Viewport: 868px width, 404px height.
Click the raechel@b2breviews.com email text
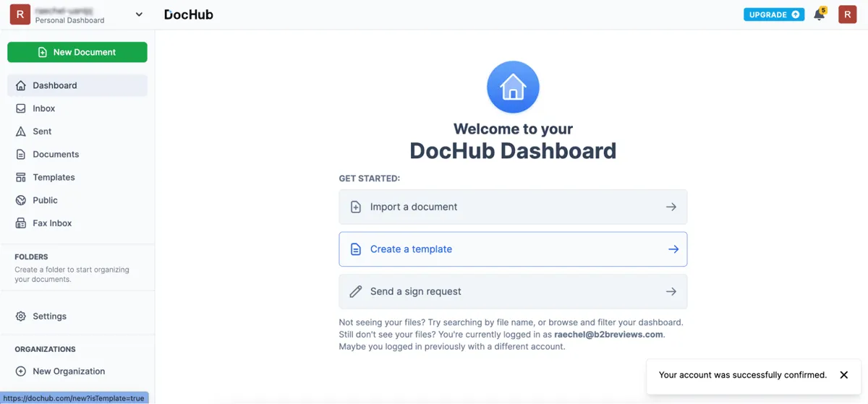608,335
